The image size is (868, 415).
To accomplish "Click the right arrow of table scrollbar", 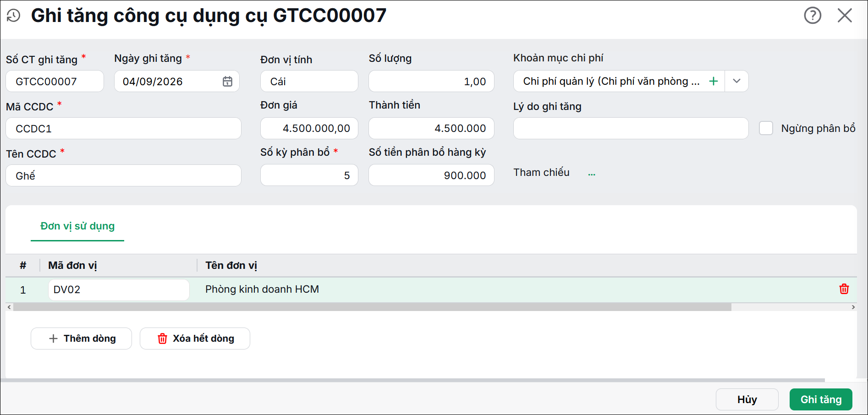I will 853,307.
